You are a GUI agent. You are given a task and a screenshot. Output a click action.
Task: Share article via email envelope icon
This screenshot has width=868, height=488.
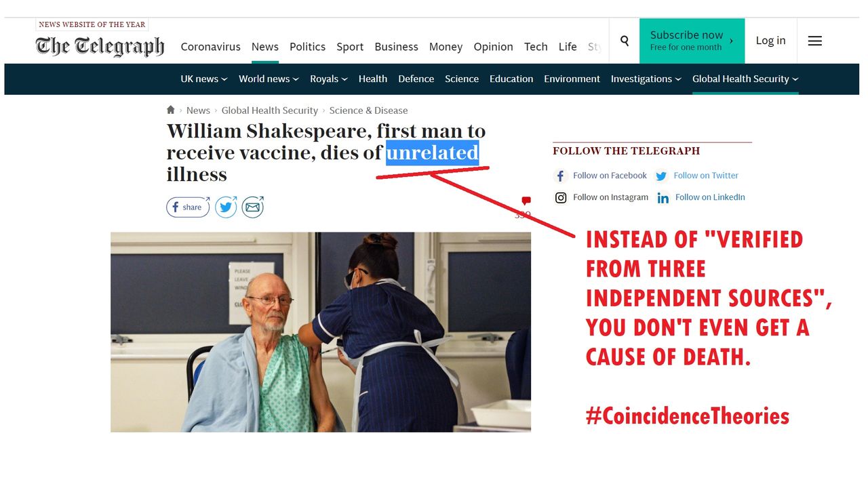(253, 207)
